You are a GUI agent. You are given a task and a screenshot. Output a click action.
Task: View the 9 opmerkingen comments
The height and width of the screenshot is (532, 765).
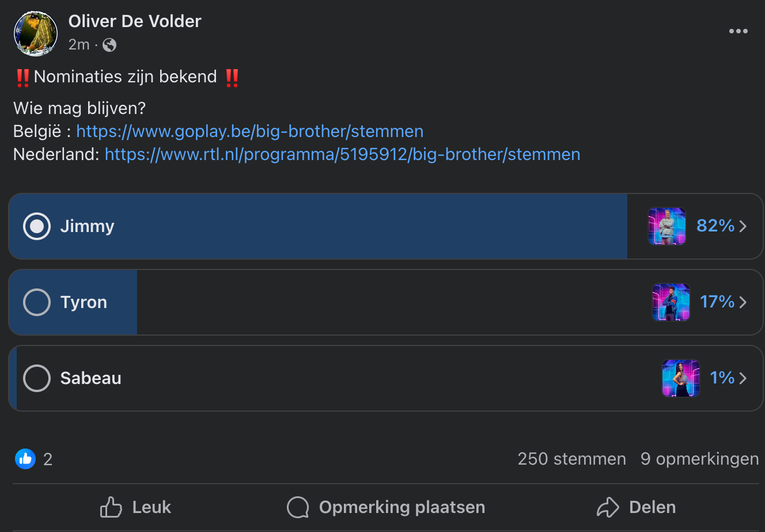point(699,459)
